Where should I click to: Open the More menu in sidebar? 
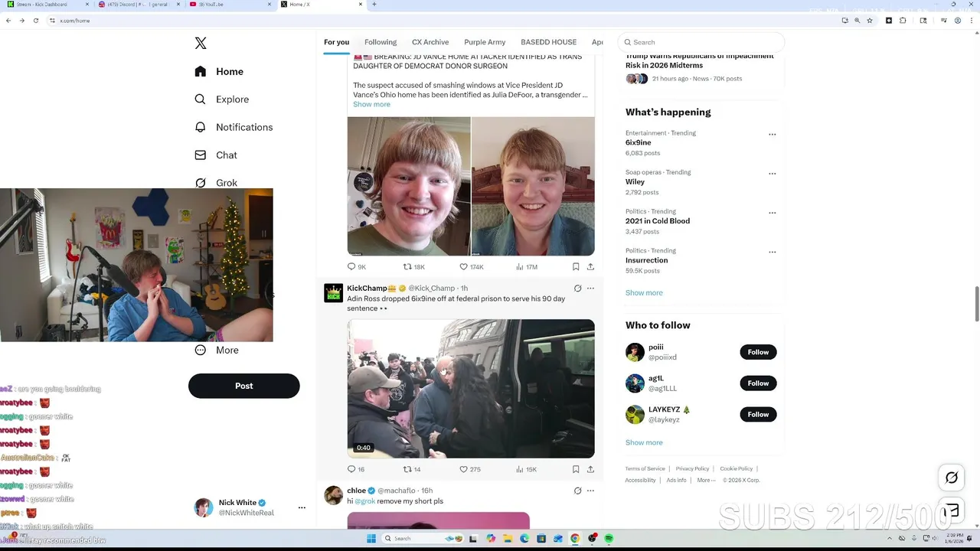(217, 350)
